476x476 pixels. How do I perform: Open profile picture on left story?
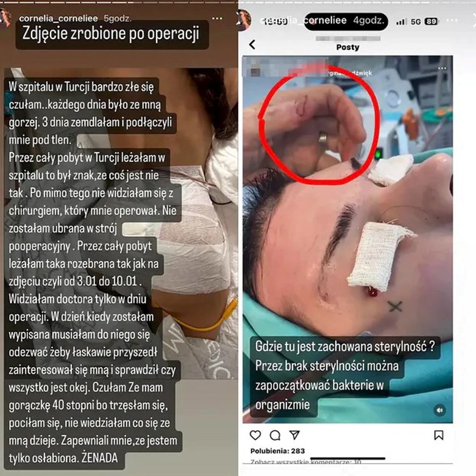pos(6,19)
